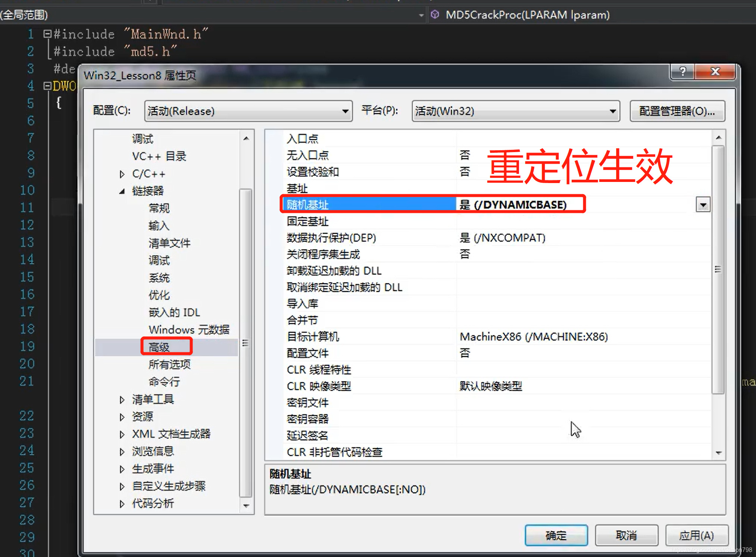Viewport: 756px width, 557px height.
Task: Collapse the 链接器 tree node
Action: pos(122,191)
